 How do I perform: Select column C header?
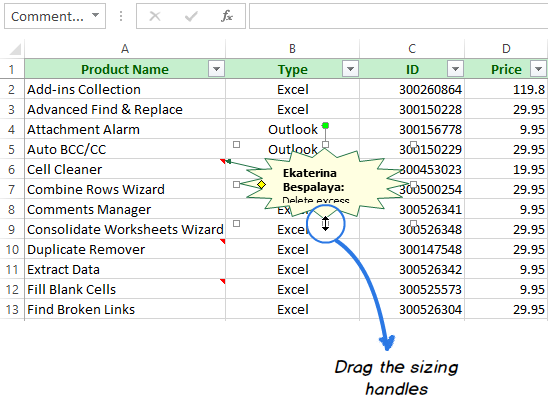tap(412, 49)
